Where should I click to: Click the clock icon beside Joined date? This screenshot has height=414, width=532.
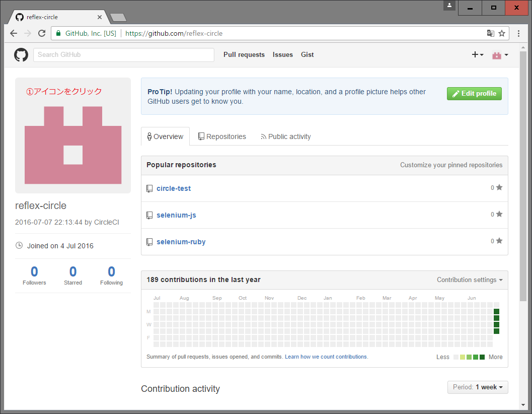pyautogui.click(x=19, y=245)
